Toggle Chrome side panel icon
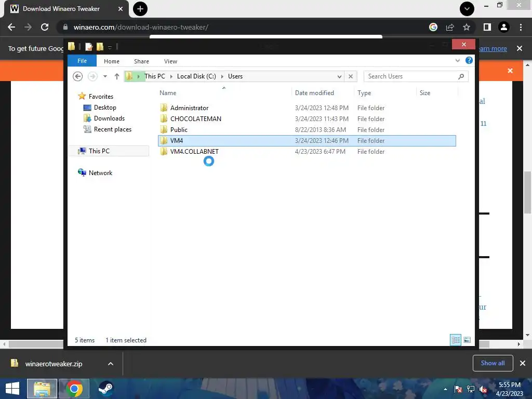Viewport: 532px width, 399px height. pyautogui.click(x=487, y=27)
